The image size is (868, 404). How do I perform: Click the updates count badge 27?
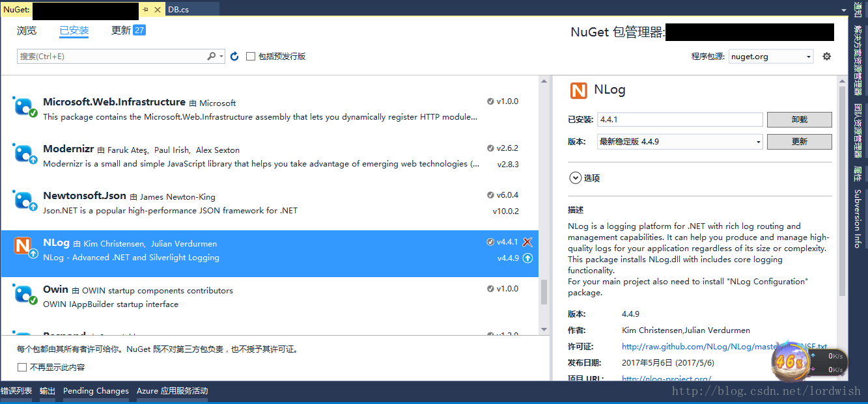139,30
